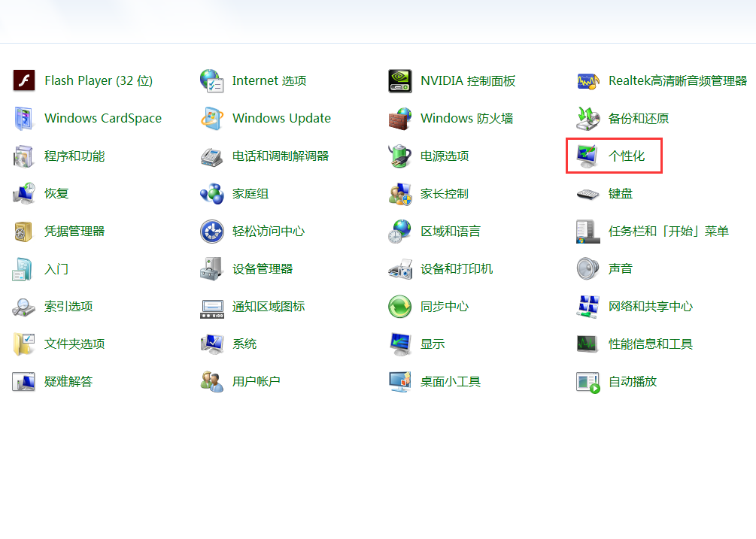Click the 程序和功能 icon

tap(23, 156)
